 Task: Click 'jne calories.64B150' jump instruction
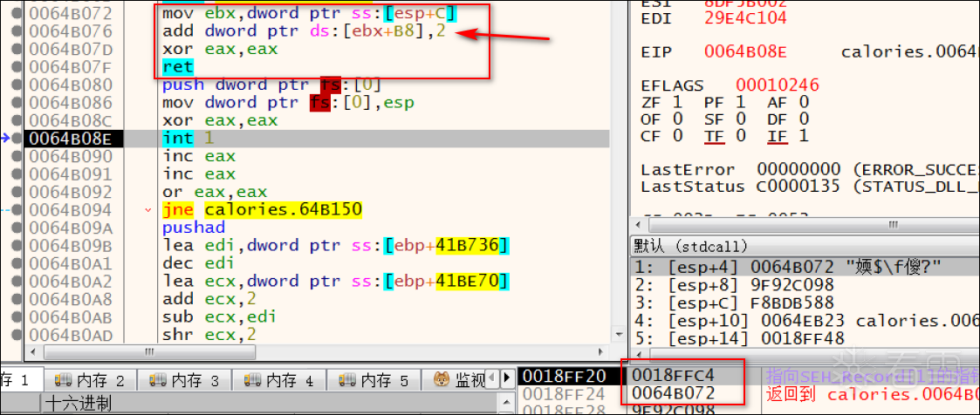(262, 210)
